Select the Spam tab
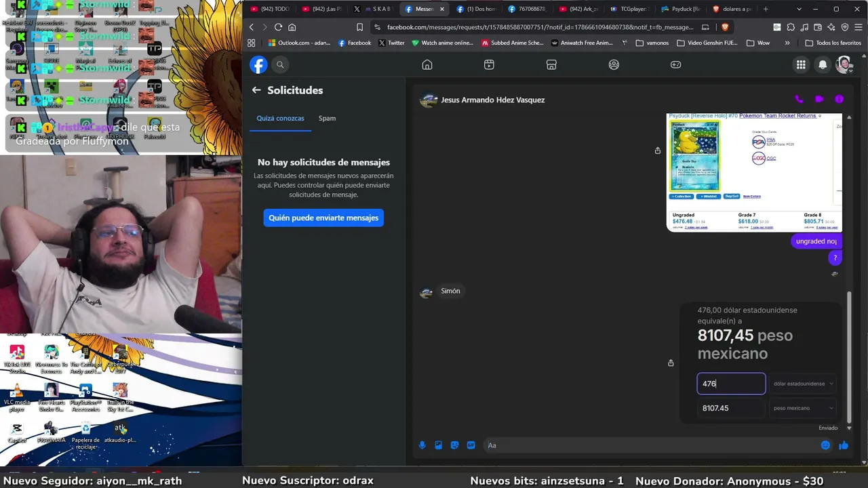This screenshot has height=488, width=868. click(x=327, y=118)
